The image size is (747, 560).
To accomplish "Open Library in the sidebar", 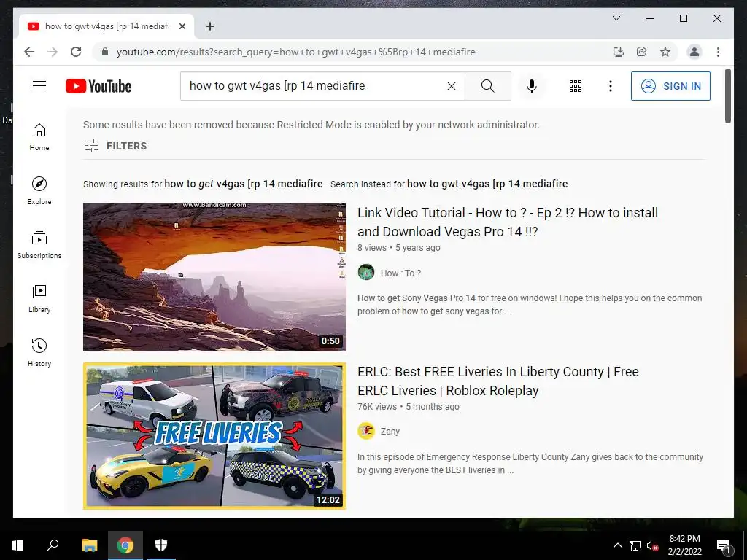I will pyautogui.click(x=39, y=298).
